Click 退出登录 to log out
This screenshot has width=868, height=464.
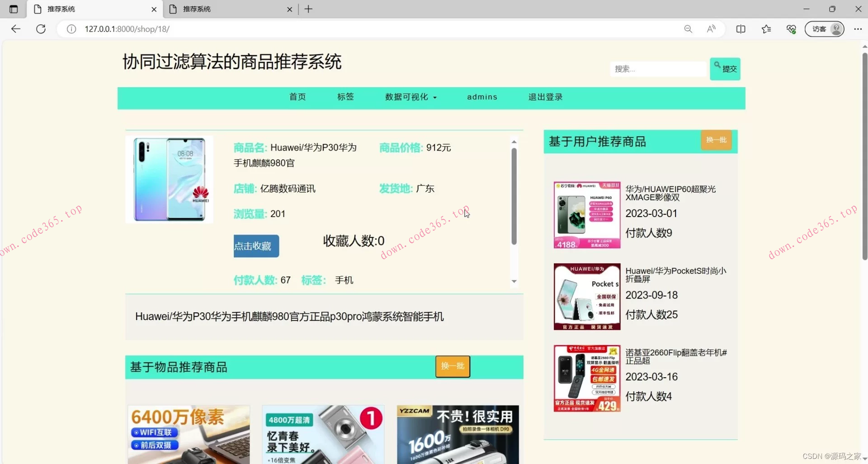(x=545, y=97)
